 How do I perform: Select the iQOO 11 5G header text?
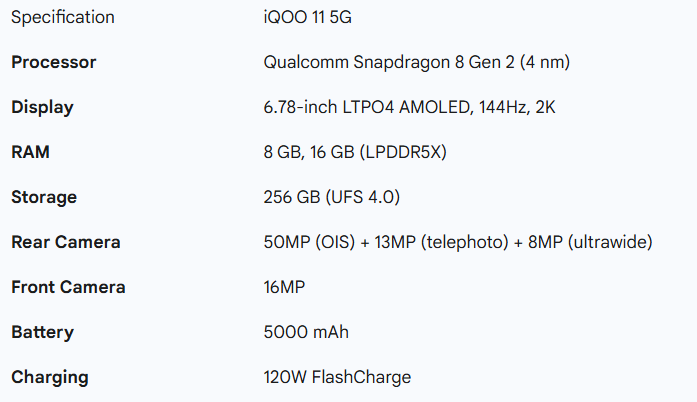[x=301, y=17]
